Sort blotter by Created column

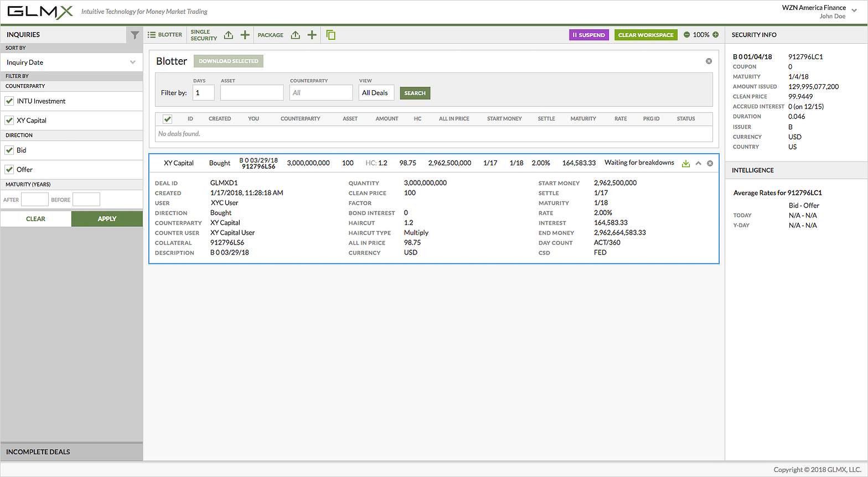click(220, 119)
